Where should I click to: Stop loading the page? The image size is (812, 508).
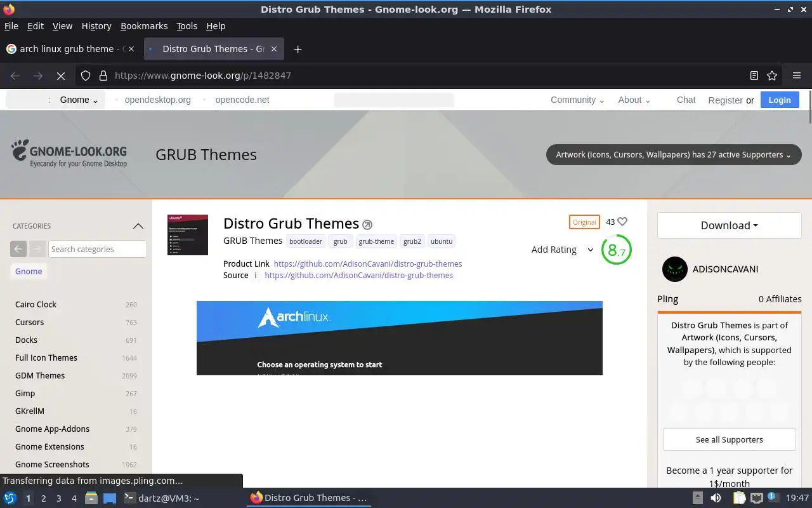(x=61, y=76)
